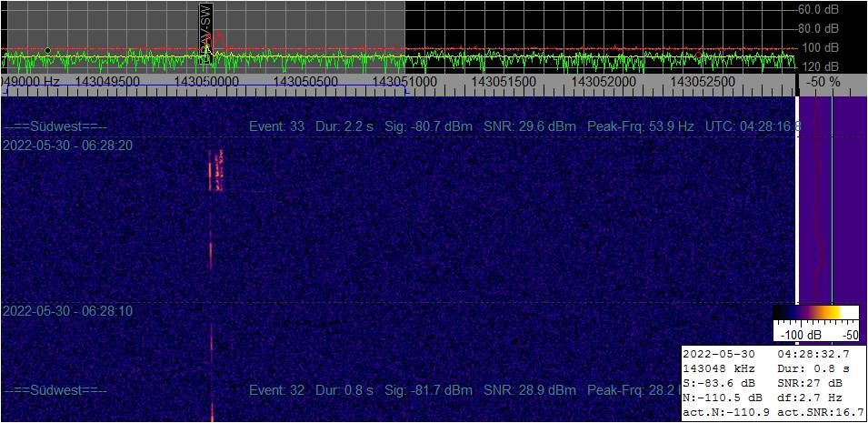This screenshot has height=423, width=868.
Task: Select the -60.0 dB amplitude scale label
Action: point(818,9)
